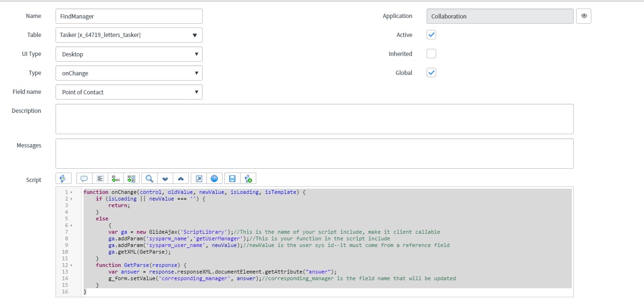The width and height of the screenshot is (644, 302).
Task: Click the sysparm_user_name addParam code line
Action: click(279, 245)
